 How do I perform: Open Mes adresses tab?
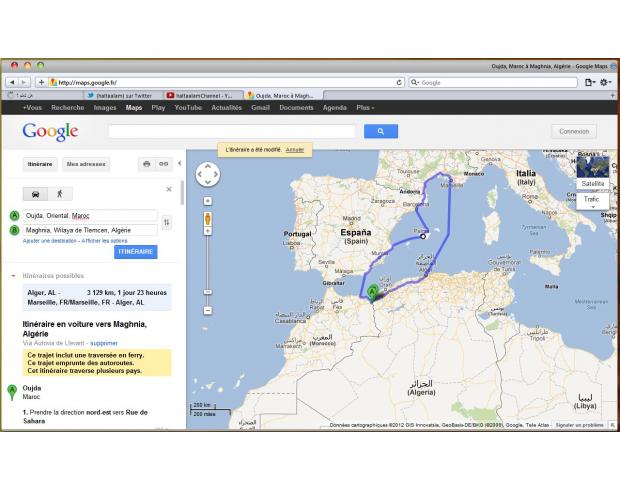(86, 164)
